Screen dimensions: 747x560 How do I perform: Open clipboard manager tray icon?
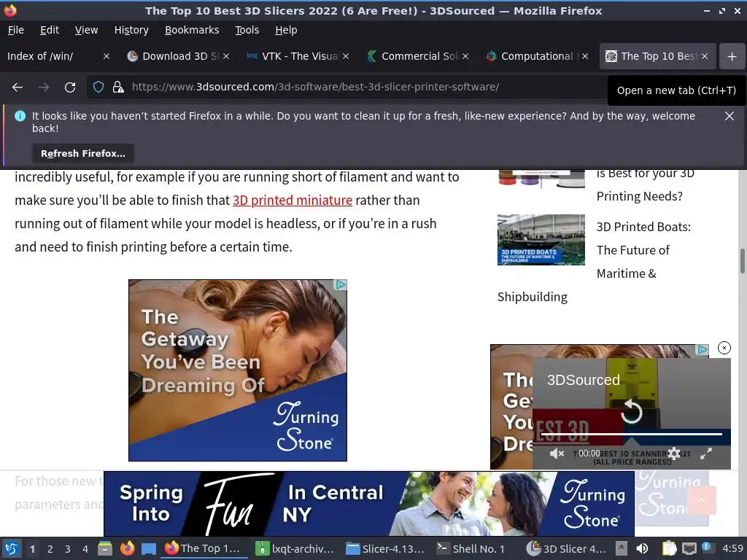pos(669,549)
